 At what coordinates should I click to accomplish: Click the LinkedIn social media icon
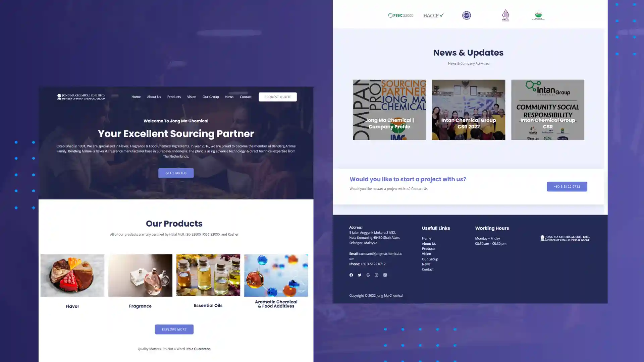pos(385,275)
